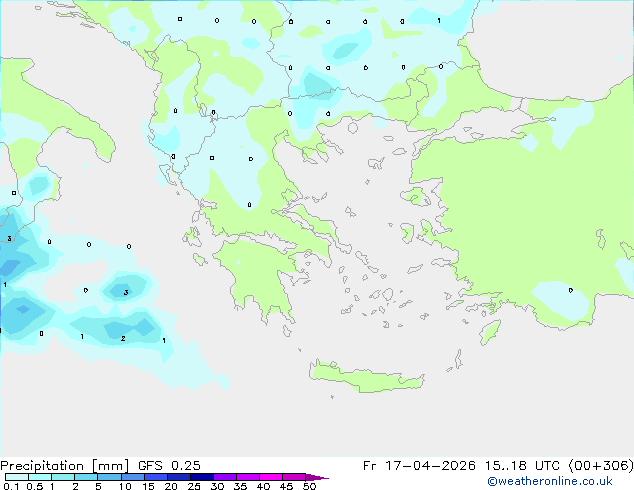Click the "15..18 UTC" time text
This screenshot has height=490, width=634.
tap(522, 466)
